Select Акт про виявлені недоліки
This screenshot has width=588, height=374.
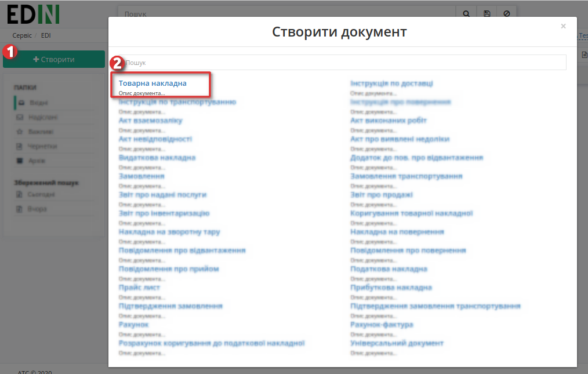[400, 139]
